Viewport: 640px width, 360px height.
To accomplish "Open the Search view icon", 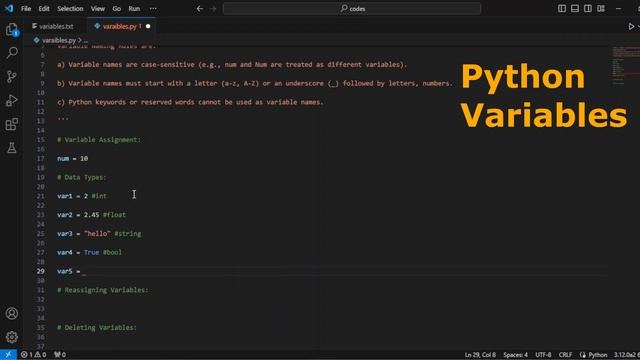I will (12, 53).
